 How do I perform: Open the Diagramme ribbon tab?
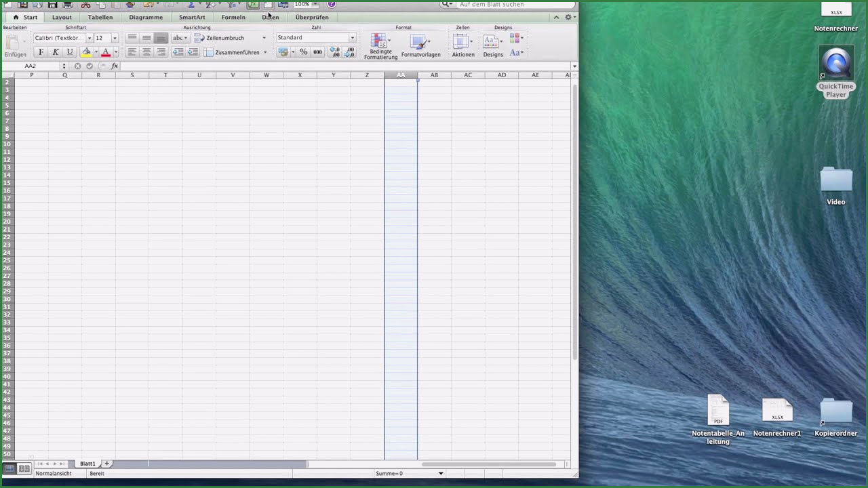coord(146,17)
